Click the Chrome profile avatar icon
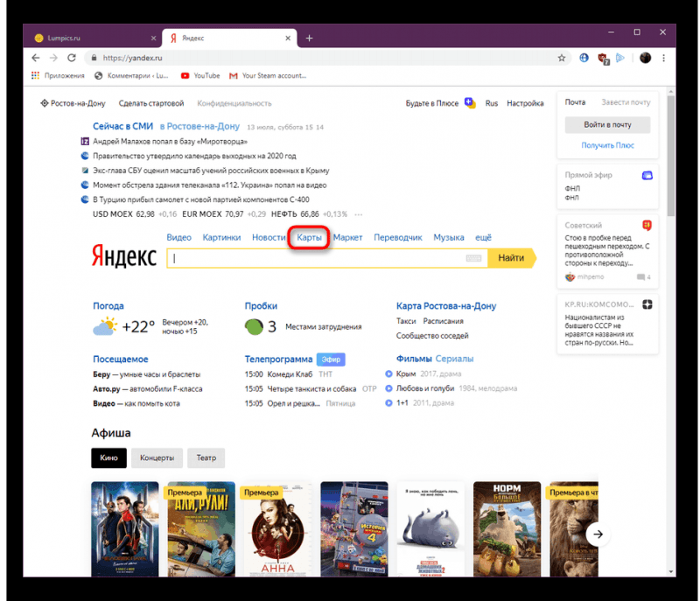Image resolution: width=700 pixels, height=601 pixels. pyautogui.click(x=645, y=58)
